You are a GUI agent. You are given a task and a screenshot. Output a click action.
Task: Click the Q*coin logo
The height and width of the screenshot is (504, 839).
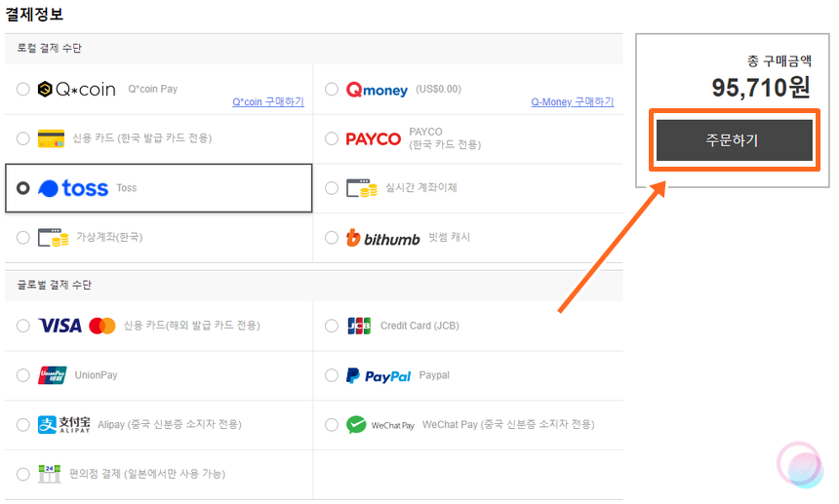pos(76,90)
